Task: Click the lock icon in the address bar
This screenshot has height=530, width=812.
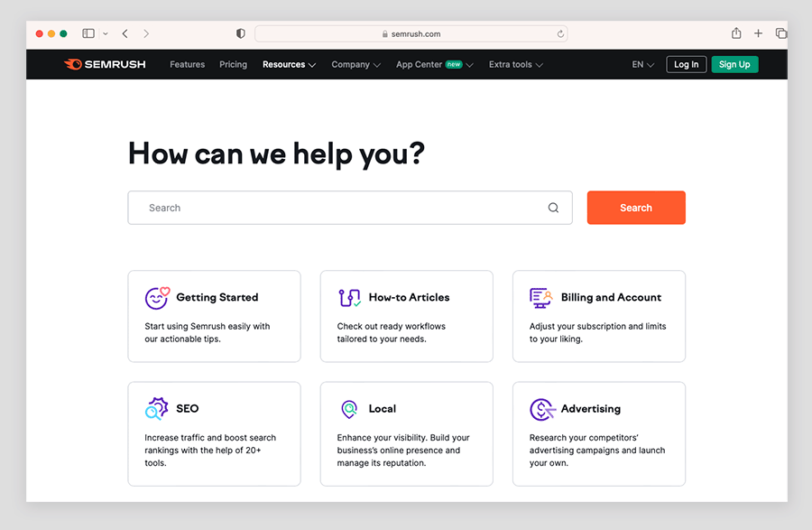Action: [384, 34]
